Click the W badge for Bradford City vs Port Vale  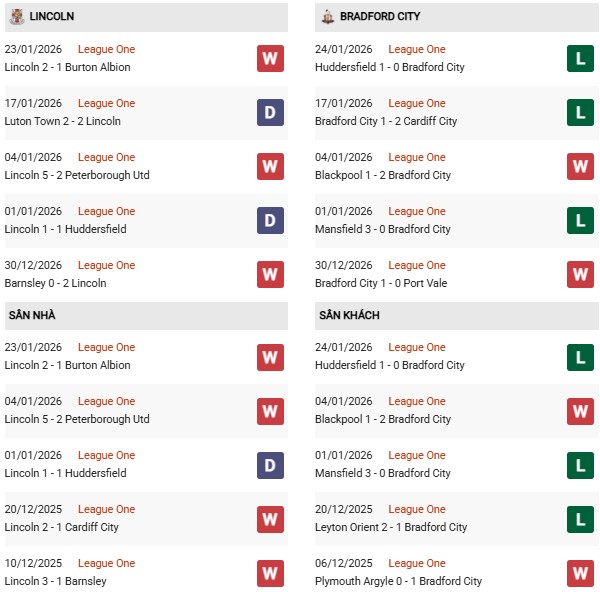coord(580,275)
